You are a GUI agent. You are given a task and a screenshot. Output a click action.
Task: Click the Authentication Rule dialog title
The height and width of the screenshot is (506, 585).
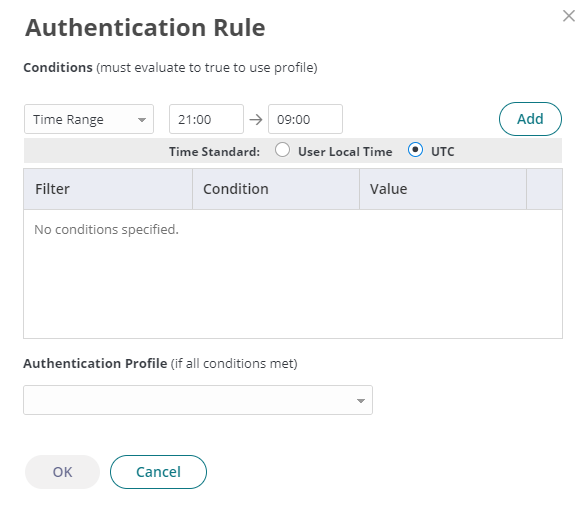pos(145,28)
